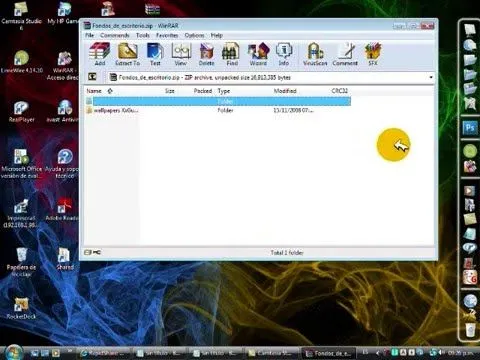This screenshot has width=480, height=360.
Task: Sort file list by Modified column
Action: point(285,91)
